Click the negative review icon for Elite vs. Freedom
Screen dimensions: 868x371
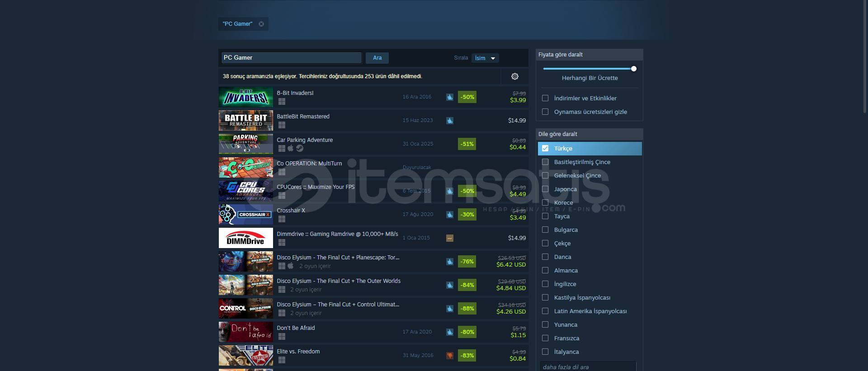(450, 356)
